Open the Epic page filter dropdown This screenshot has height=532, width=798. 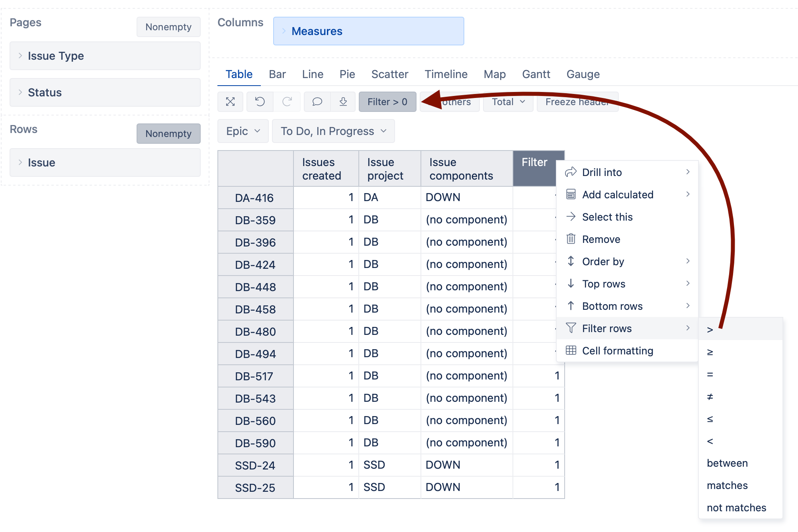pyautogui.click(x=243, y=131)
